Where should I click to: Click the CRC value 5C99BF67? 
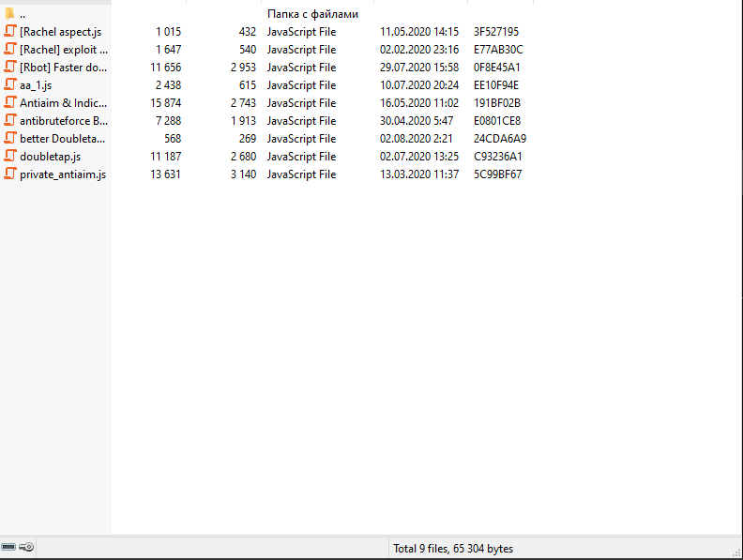coord(498,174)
